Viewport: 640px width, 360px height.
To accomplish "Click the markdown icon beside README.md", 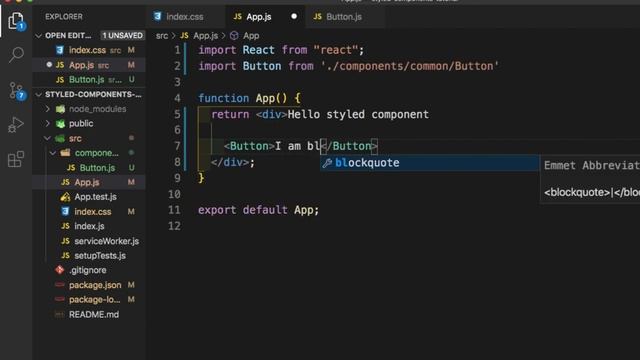I will pos(60,315).
